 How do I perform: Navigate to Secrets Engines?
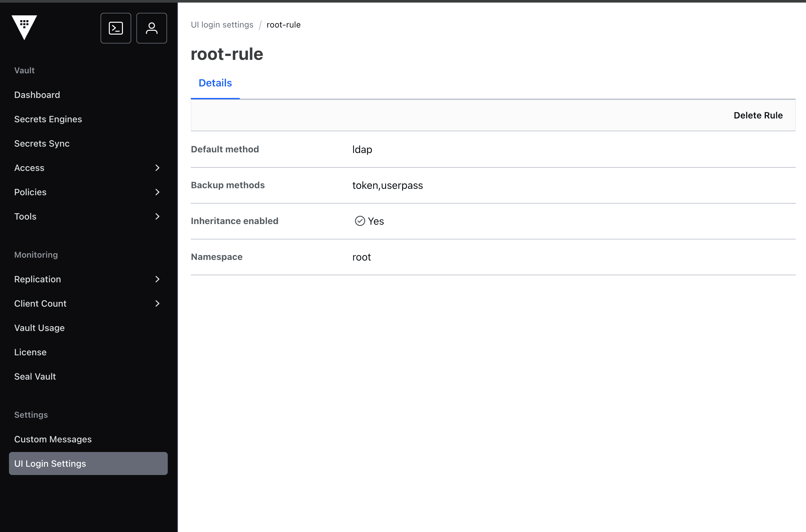(48, 119)
